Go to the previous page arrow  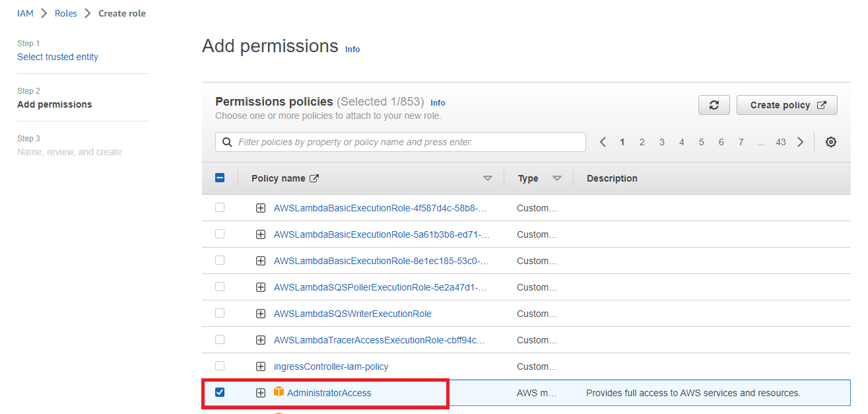603,142
